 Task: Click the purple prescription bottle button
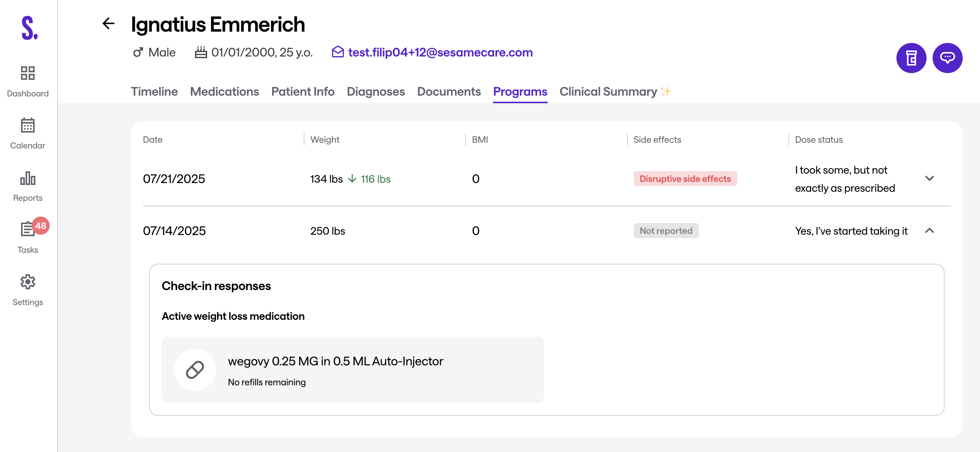tap(911, 58)
